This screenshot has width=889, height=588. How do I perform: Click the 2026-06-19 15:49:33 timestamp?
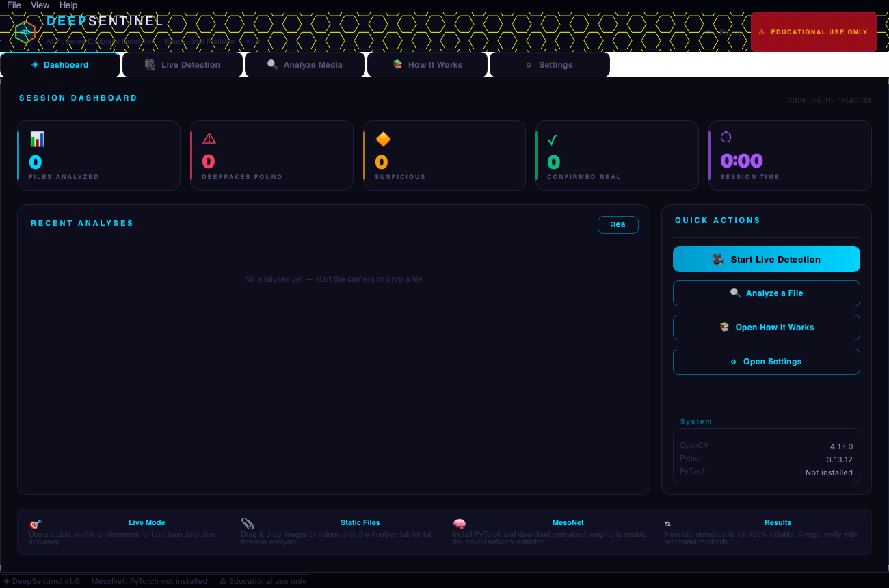830,101
